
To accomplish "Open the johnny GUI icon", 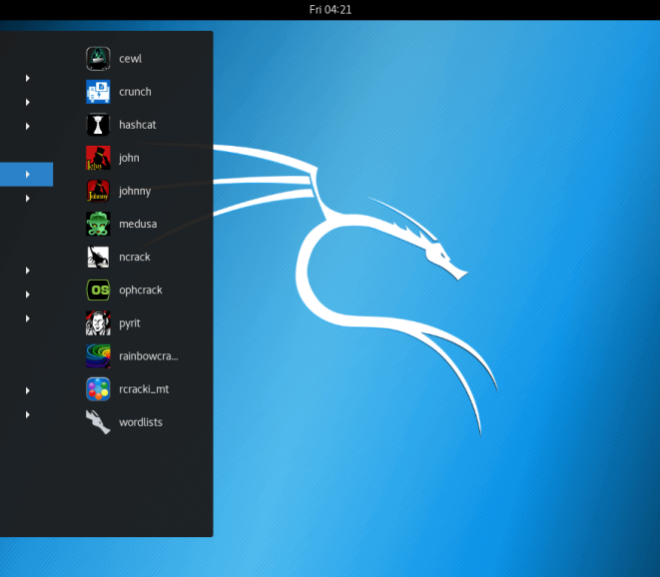I will 98,191.
